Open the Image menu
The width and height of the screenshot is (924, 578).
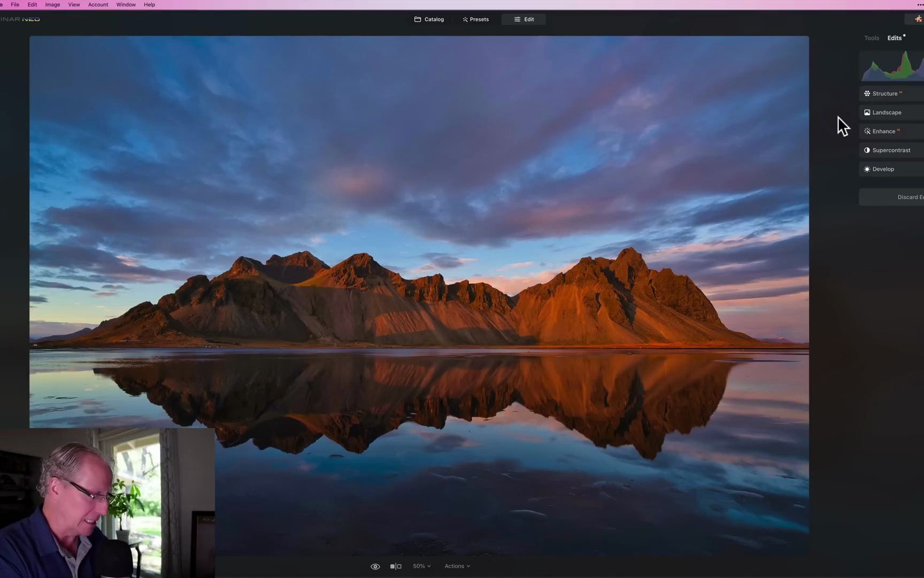52,4
